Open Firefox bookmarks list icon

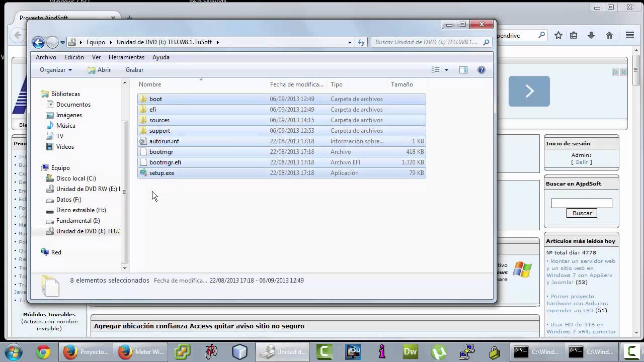tap(574, 35)
